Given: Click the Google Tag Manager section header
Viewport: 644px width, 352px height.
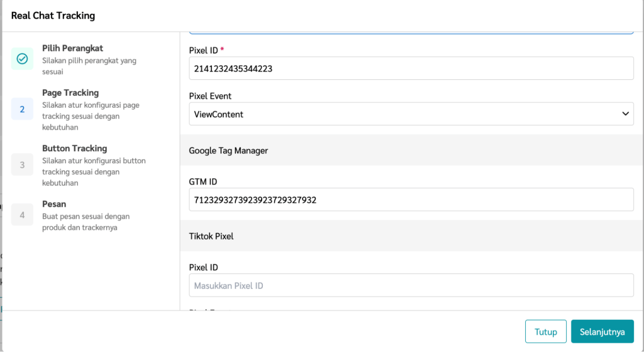Looking at the screenshot, I should tap(411, 150).
